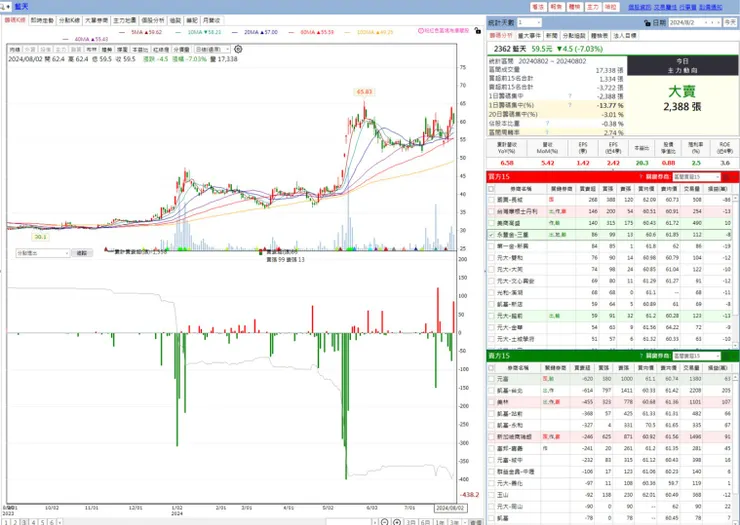Image resolution: width=740 pixels, height=525 pixels.
Task: Zoom out the chart with minus icon
Action: click(385, 522)
